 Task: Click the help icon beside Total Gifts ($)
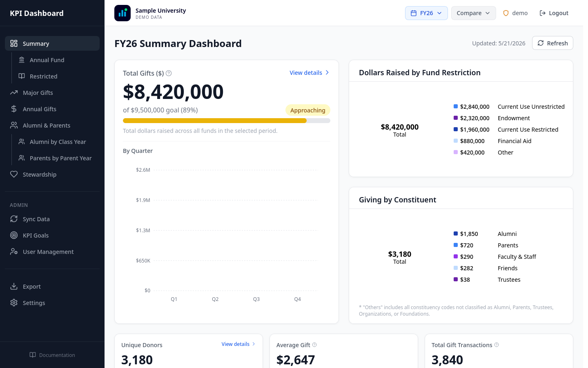click(169, 73)
